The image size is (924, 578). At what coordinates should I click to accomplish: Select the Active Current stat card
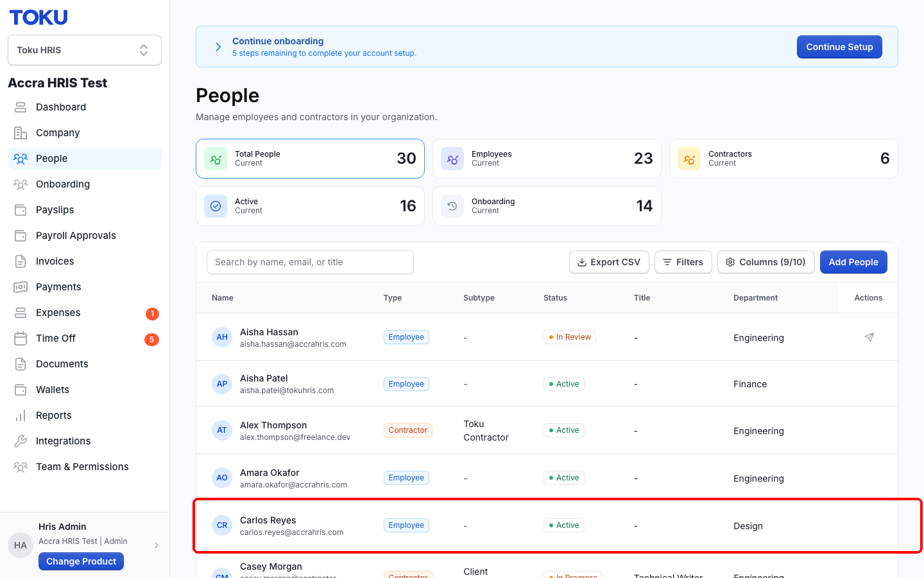coord(310,206)
